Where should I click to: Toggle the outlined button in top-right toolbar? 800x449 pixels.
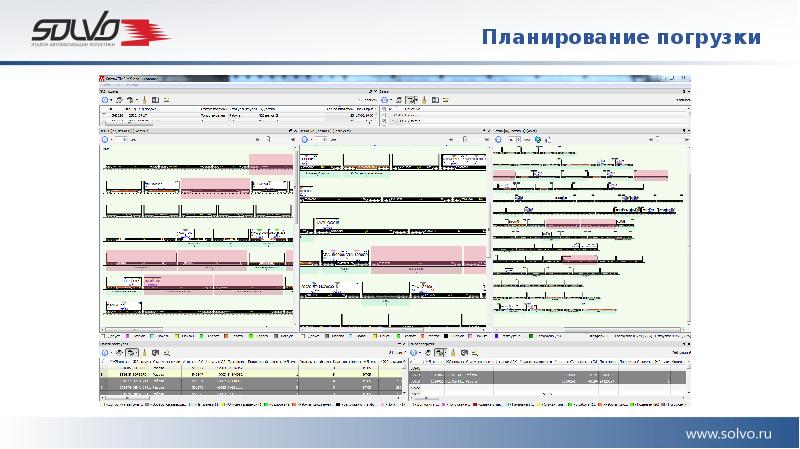click(410, 100)
